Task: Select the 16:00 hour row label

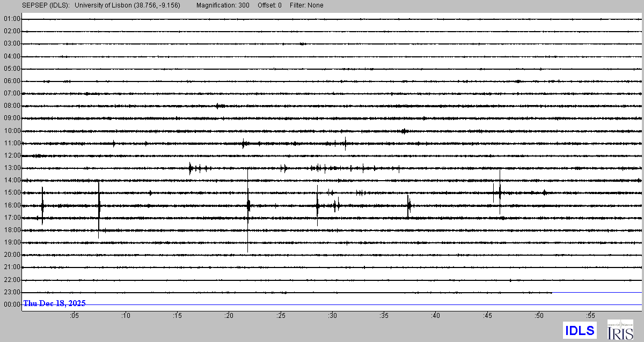Action: (x=12, y=205)
